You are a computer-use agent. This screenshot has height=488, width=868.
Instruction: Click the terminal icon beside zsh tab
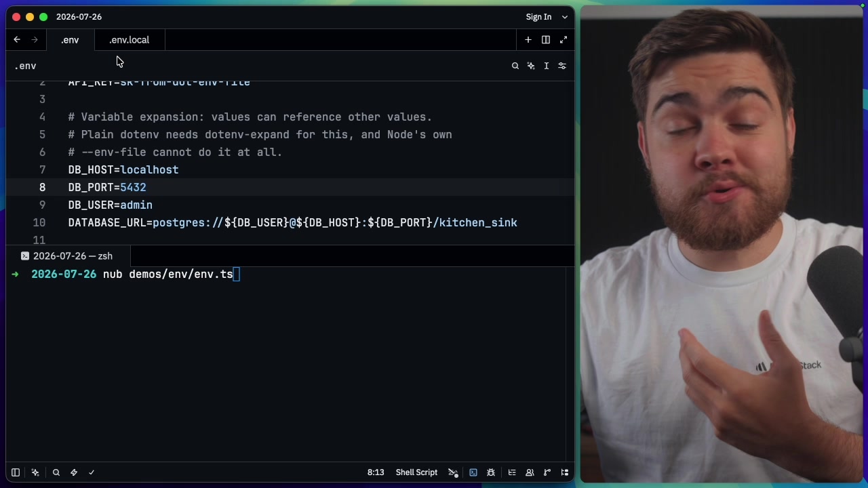click(x=25, y=256)
